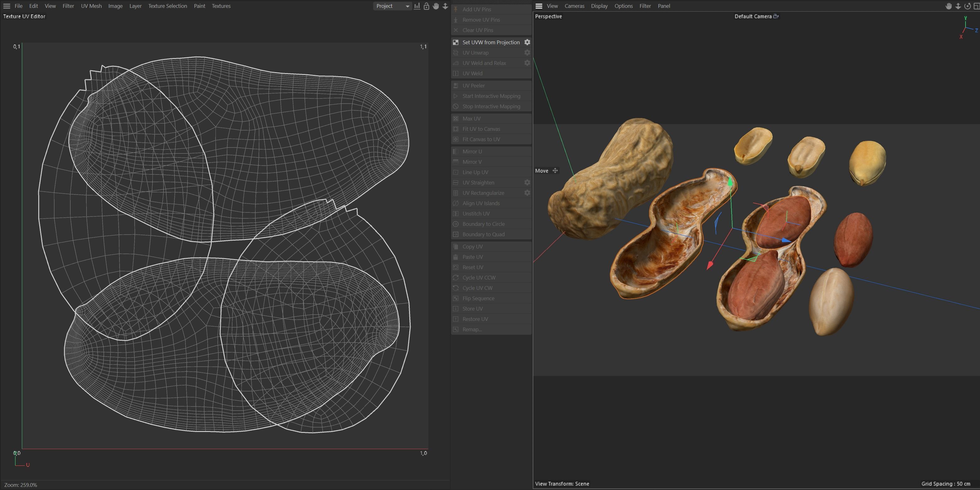Click the blue Z axis arrow handle
The height and width of the screenshot is (490, 980).
click(x=786, y=240)
